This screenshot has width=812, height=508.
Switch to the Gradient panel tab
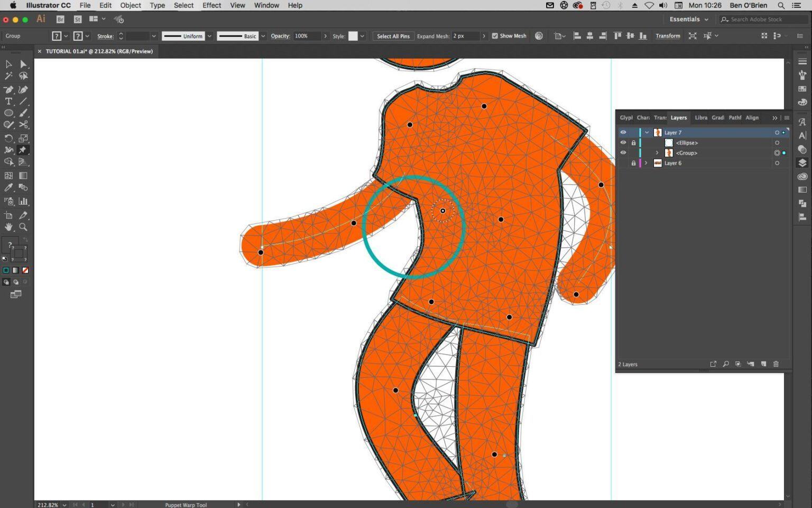(x=718, y=117)
